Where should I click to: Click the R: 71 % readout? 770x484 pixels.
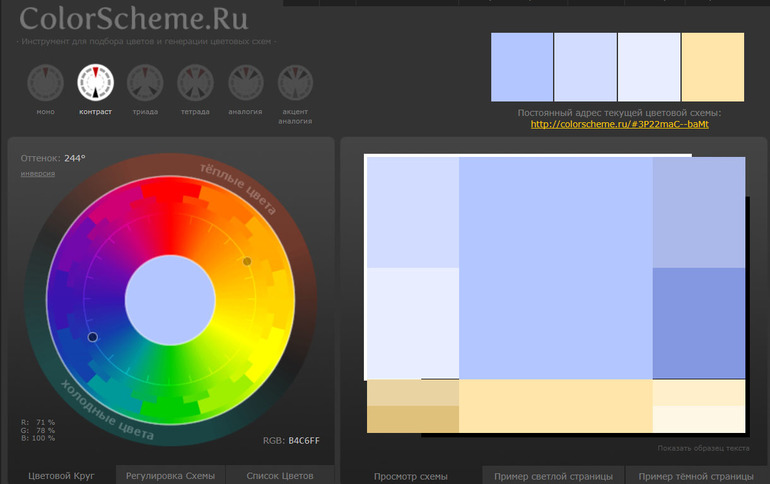38,422
